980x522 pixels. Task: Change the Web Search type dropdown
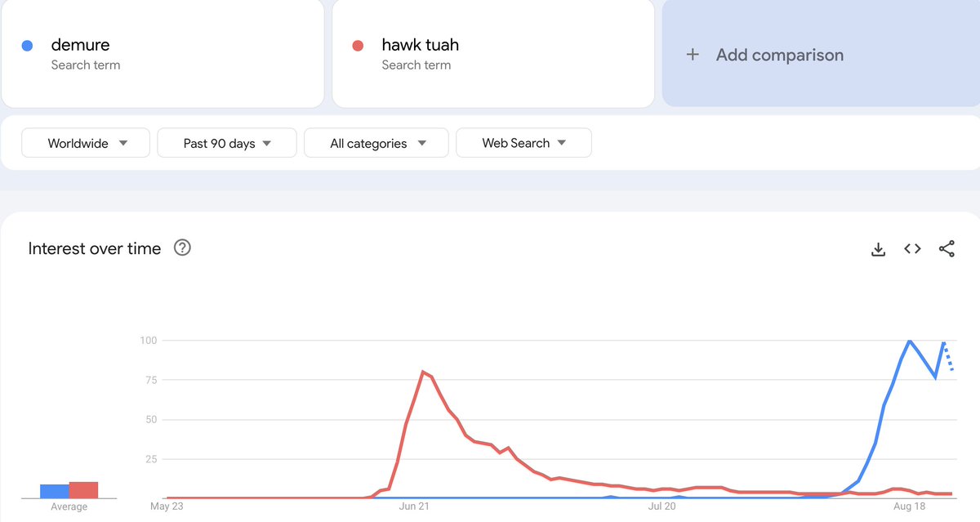[x=523, y=143]
